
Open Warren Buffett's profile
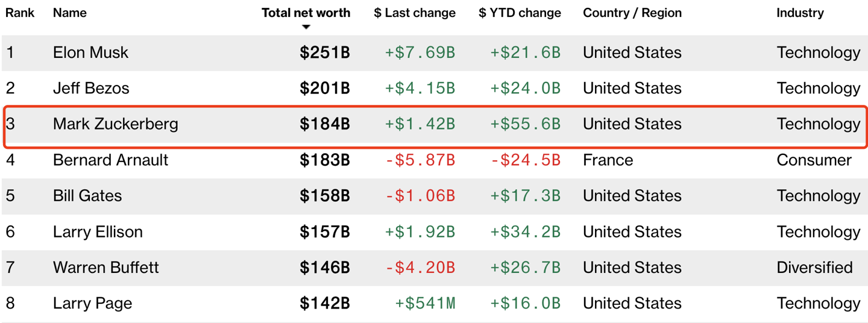[x=106, y=268]
